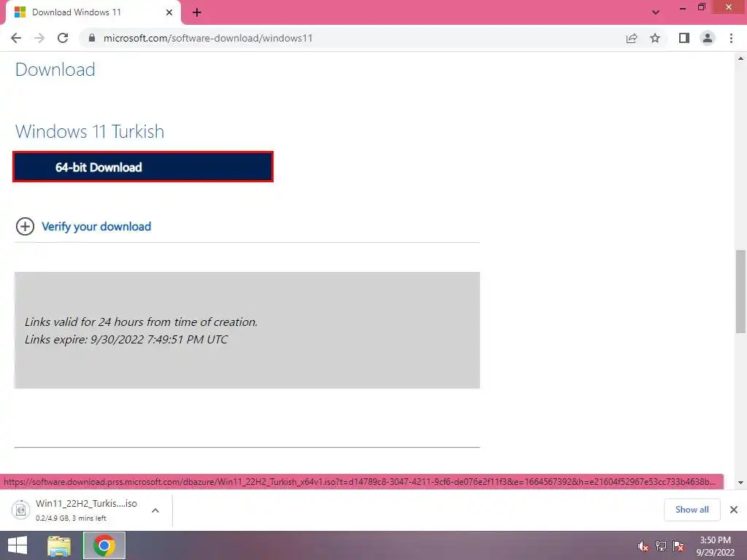Open the tab search dropdown arrow
The width and height of the screenshot is (747, 560).
tap(656, 12)
